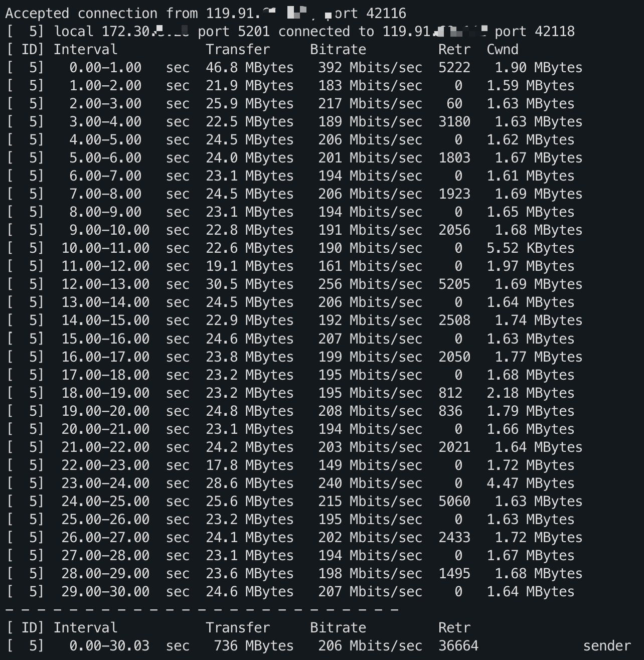The height and width of the screenshot is (660, 644).
Task: Click the Cwnd column header
Action: pyautogui.click(x=503, y=50)
